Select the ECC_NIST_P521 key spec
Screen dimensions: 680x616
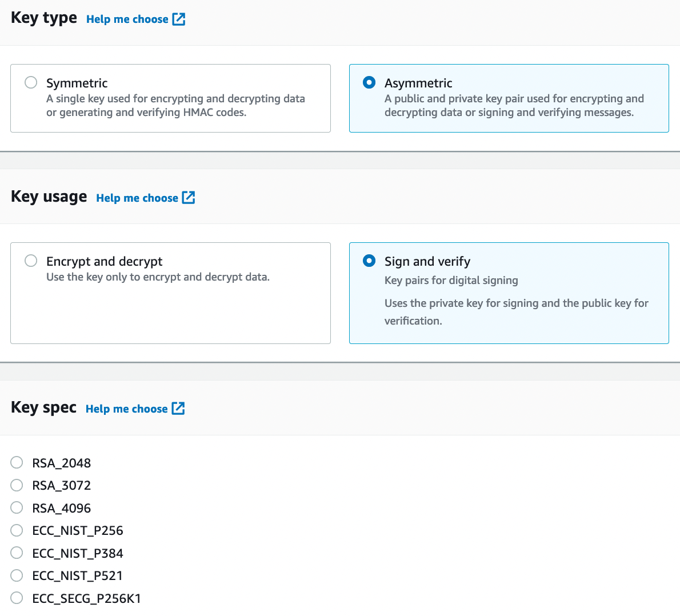17,575
